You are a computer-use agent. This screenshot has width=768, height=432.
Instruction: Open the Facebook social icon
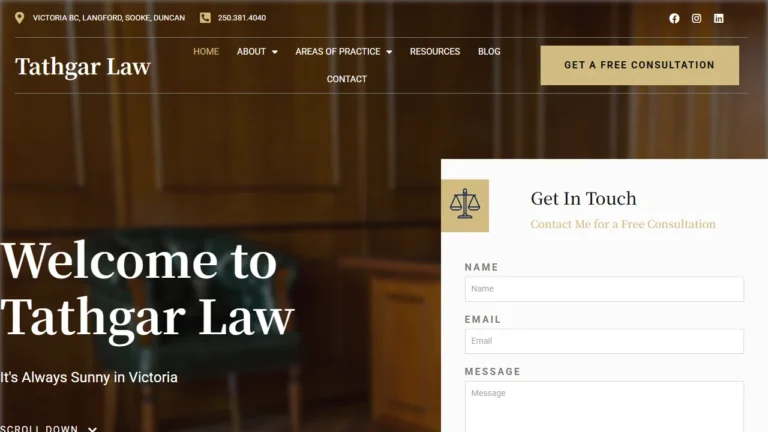(x=674, y=18)
